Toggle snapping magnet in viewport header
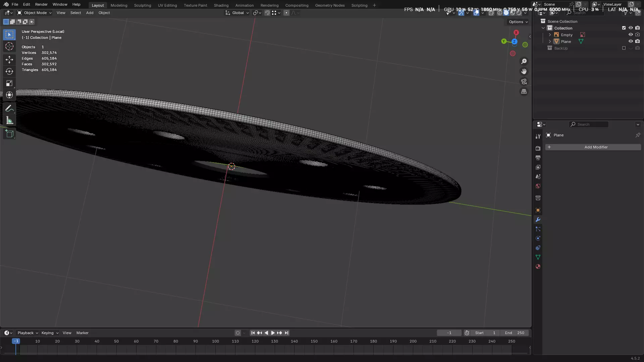 [267, 13]
